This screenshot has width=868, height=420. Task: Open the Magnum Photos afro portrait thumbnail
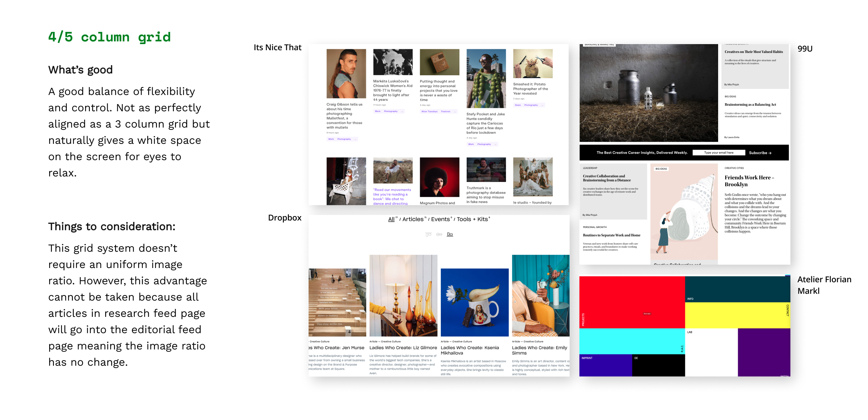point(439,177)
